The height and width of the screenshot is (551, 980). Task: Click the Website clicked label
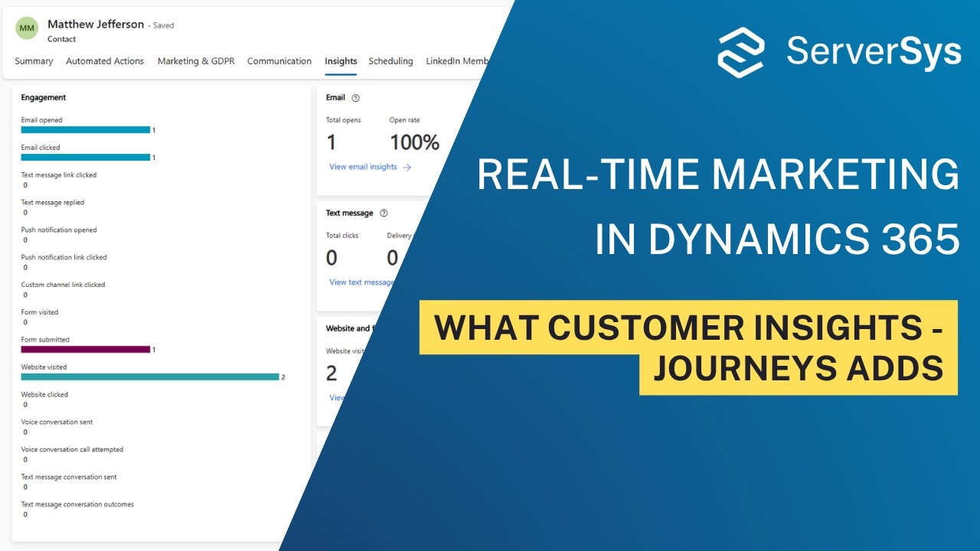coord(44,395)
